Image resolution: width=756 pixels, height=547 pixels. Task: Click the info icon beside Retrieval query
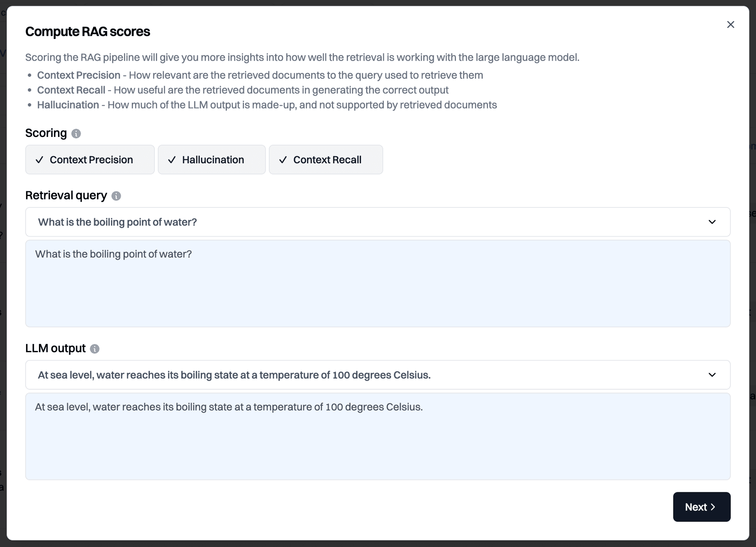116,196
